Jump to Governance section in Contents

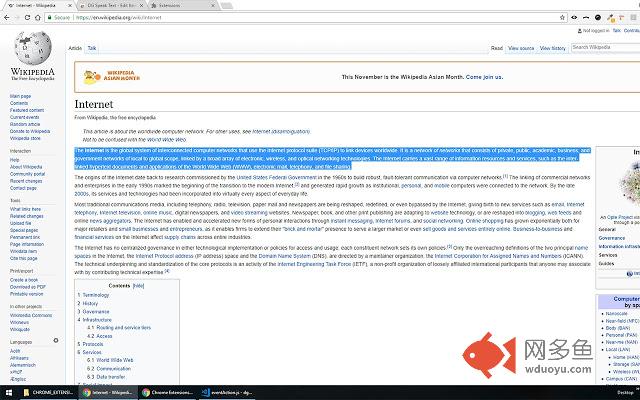pos(96,311)
